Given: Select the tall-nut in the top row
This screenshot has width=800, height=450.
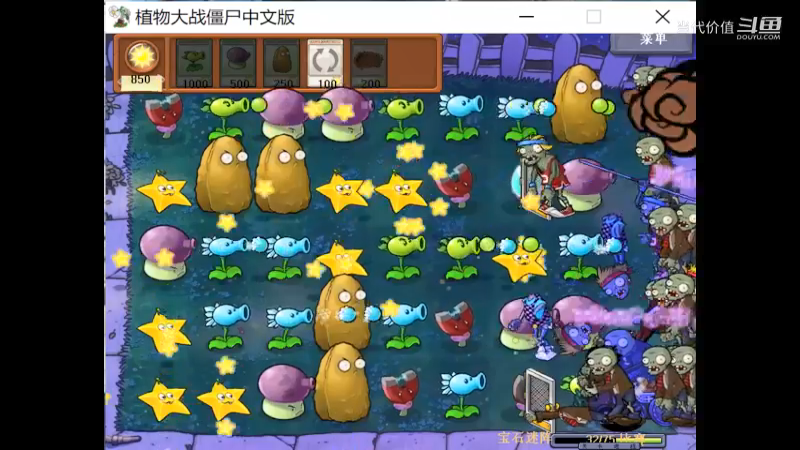Looking at the screenshot, I should 578,104.
